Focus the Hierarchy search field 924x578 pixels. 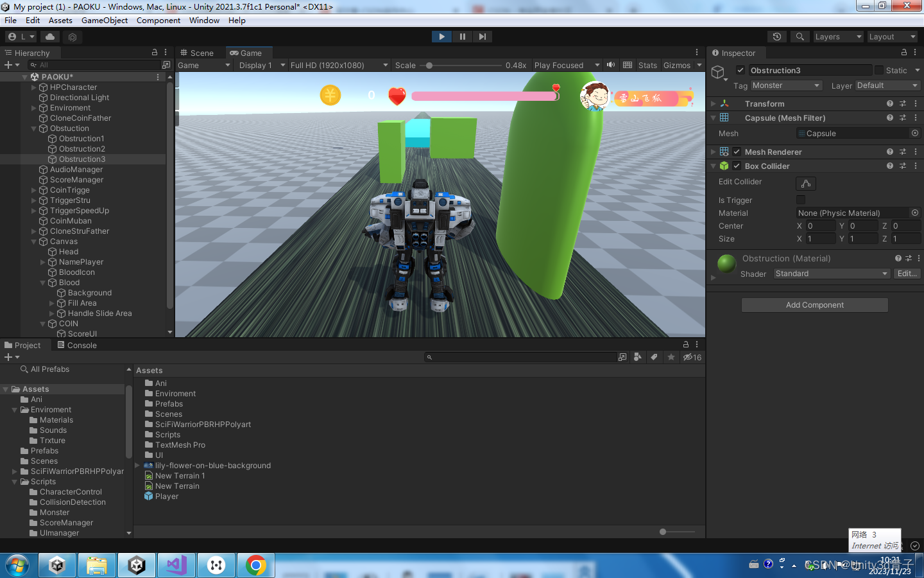click(x=94, y=65)
